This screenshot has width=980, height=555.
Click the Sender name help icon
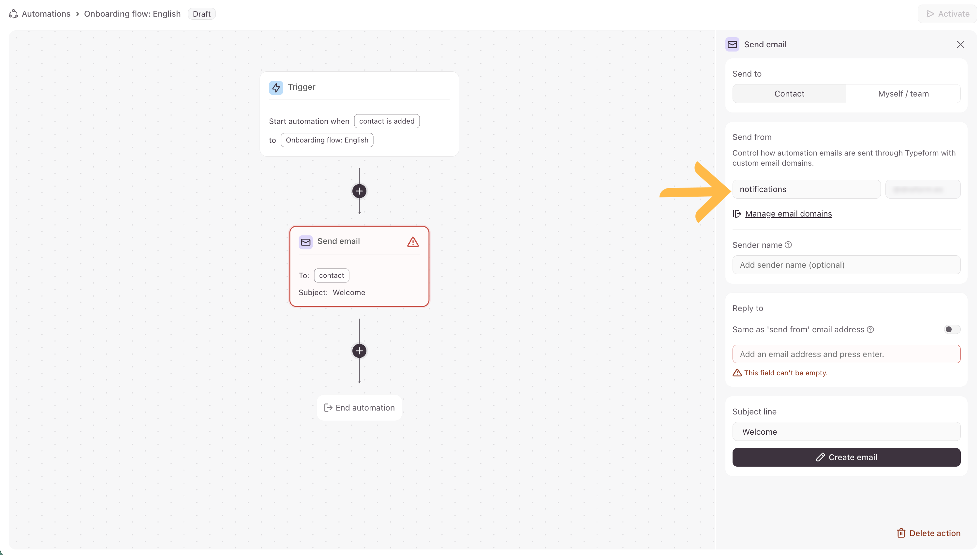[x=788, y=245]
